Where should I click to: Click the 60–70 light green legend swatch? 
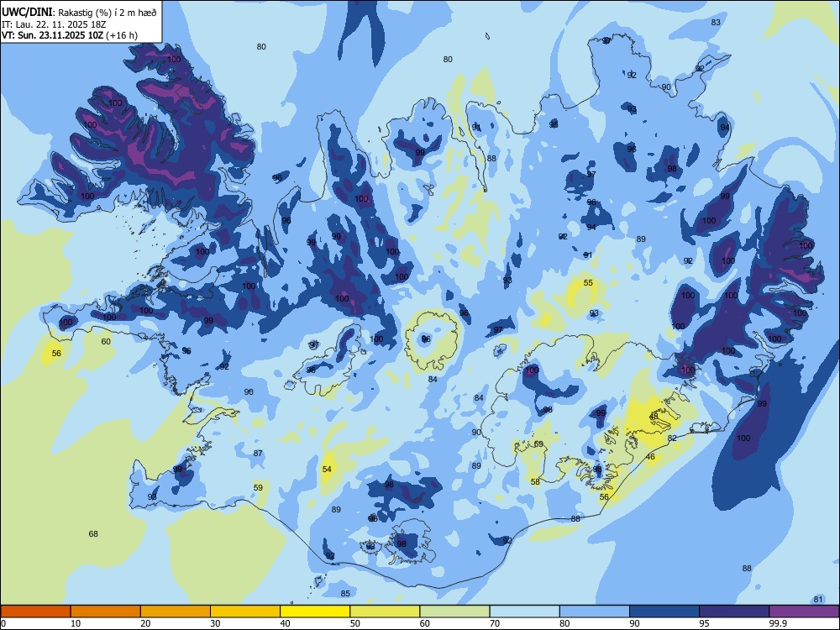(x=454, y=612)
